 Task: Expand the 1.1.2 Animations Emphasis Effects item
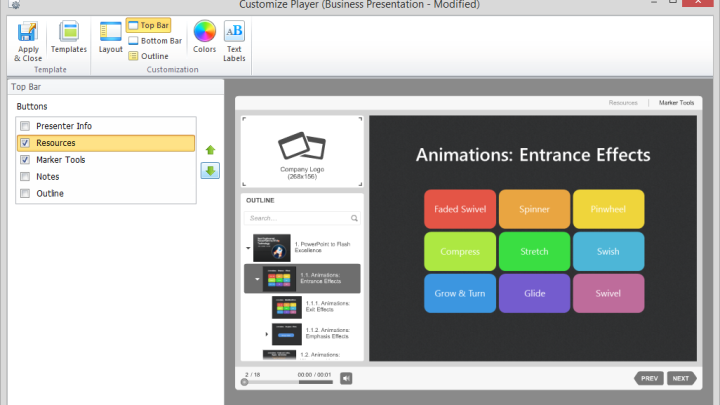coord(266,334)
